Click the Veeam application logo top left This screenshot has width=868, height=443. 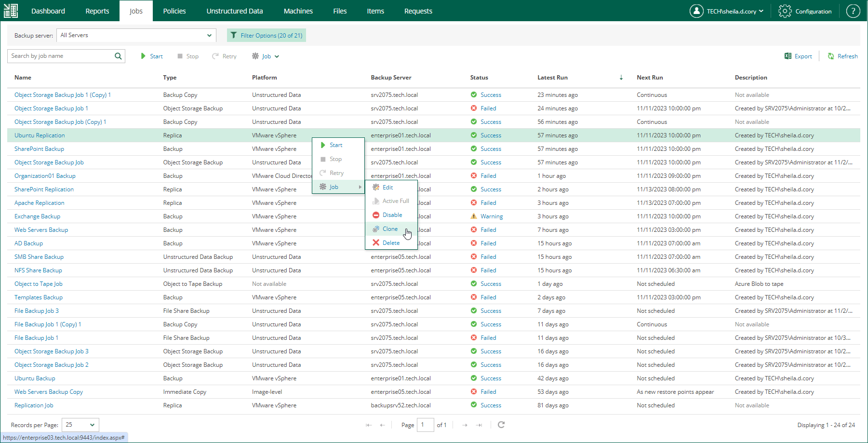(x=10, y=10)
